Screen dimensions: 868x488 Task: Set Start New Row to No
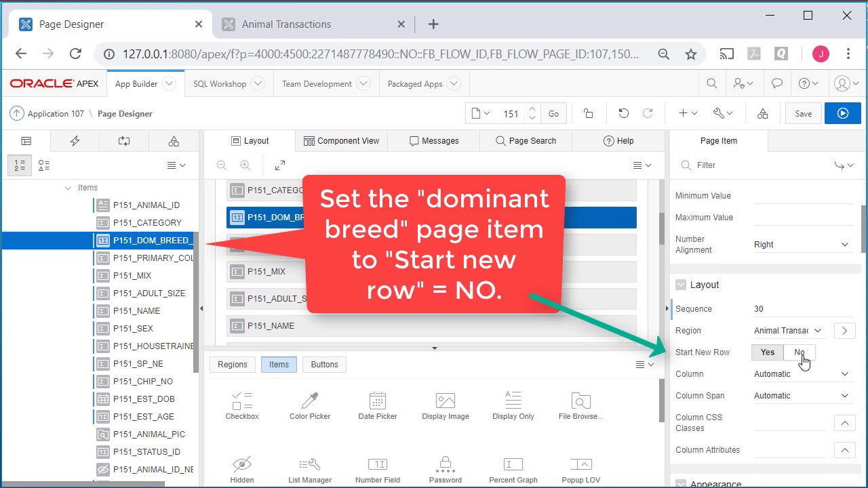click(800, 352)
